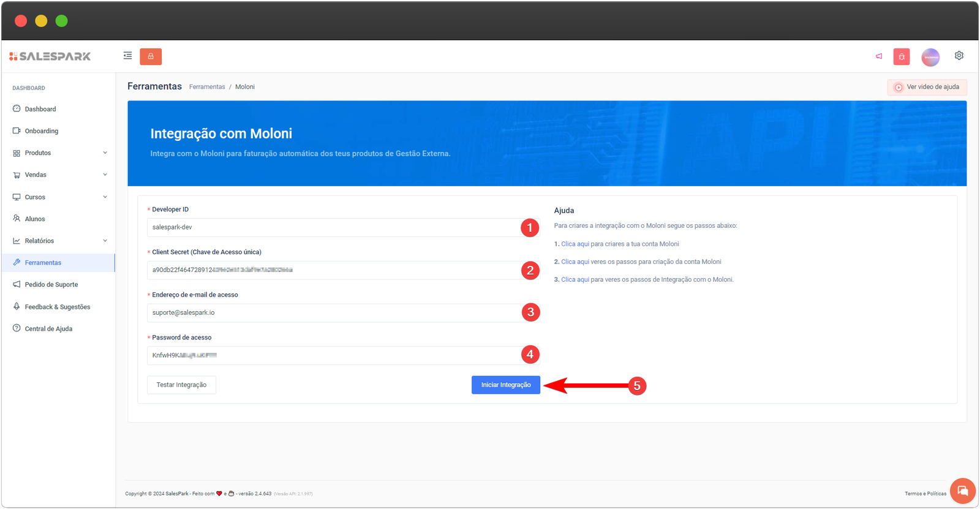Collapse the sidebar with the hamburger icon

(x=127, y=56)
